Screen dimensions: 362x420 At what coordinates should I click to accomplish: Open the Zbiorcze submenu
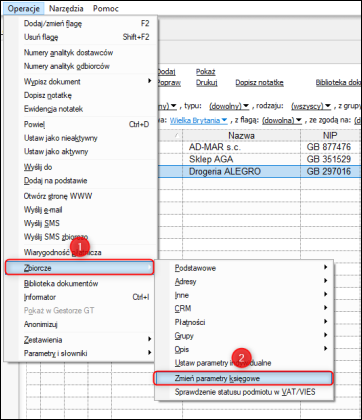click(80, 268)
